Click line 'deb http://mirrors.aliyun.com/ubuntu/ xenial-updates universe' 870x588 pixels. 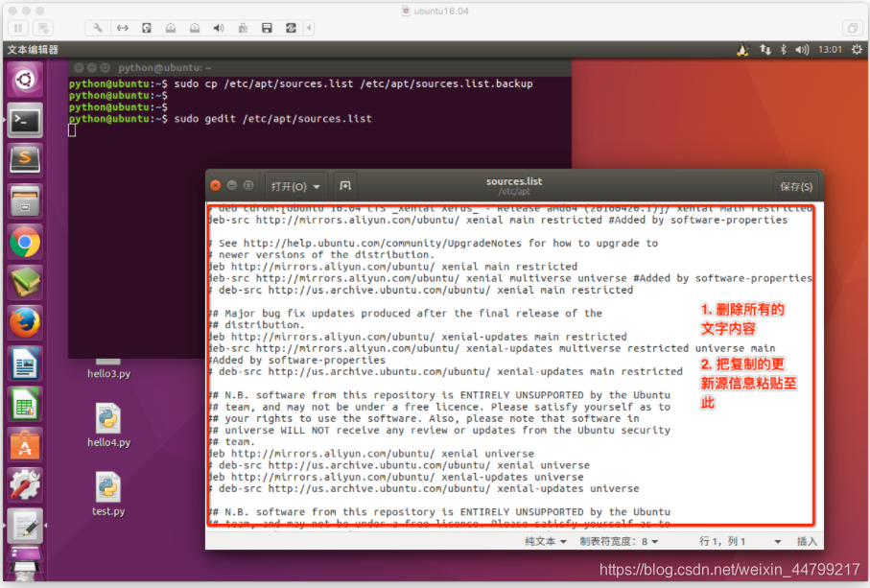point(397,477)
